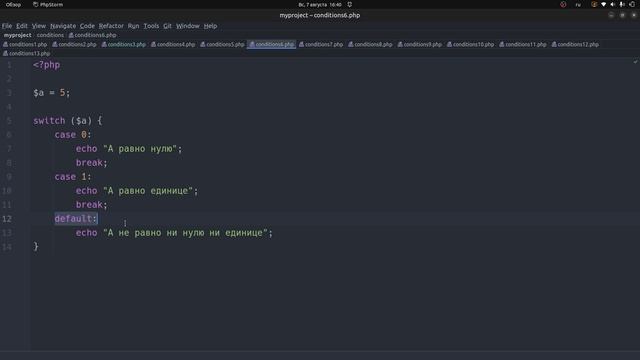Switch to the conditions3.php tab
Viewport: 640px width, 360px height.
point(124,44)
